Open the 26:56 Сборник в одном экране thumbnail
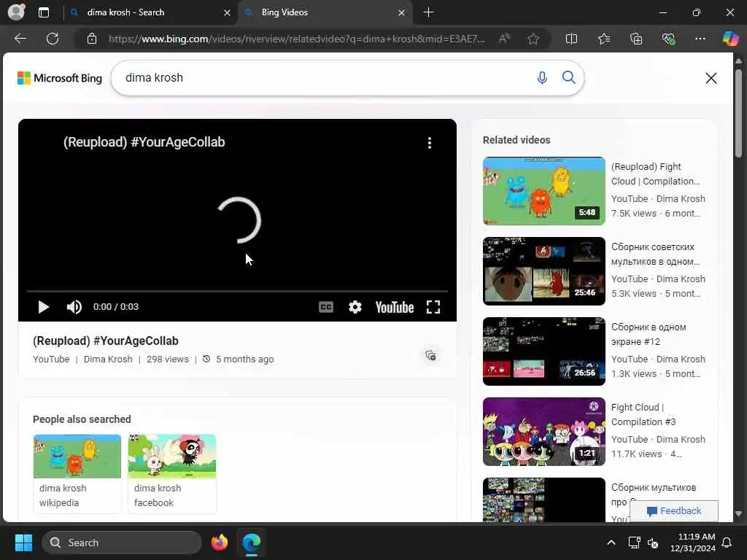The image size is (747, 560). [x=544, y=351]
